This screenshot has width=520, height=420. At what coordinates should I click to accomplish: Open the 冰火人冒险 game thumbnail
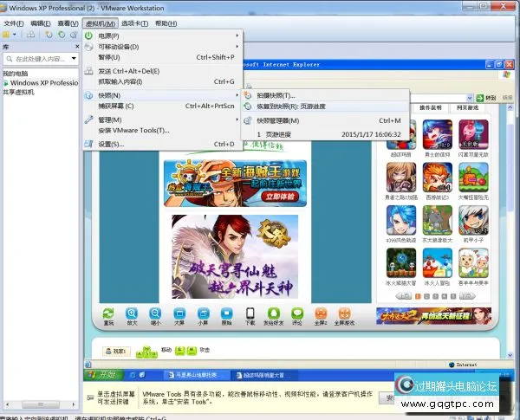point(438,263)
